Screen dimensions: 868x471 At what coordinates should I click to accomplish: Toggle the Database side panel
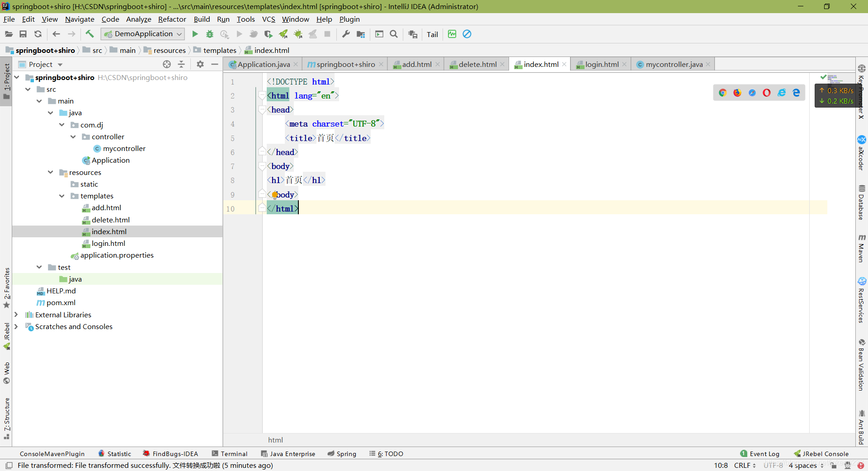[x=862, y=203]
